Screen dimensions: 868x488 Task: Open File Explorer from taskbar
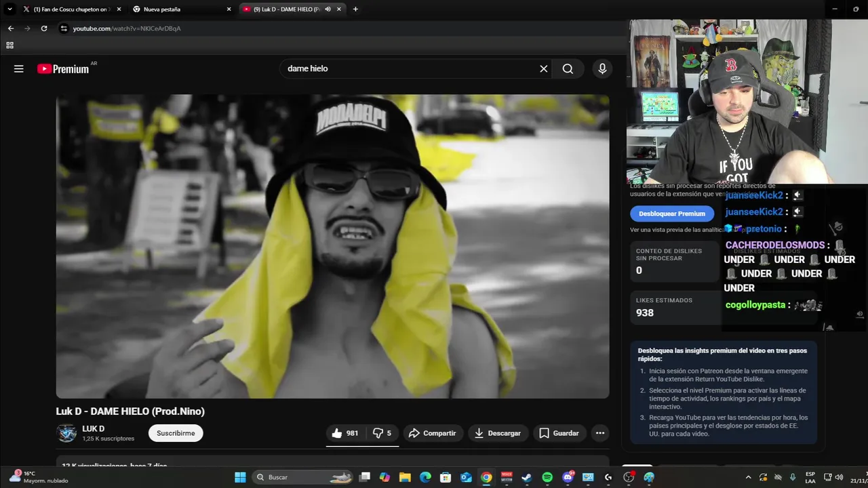click(405, 477)
